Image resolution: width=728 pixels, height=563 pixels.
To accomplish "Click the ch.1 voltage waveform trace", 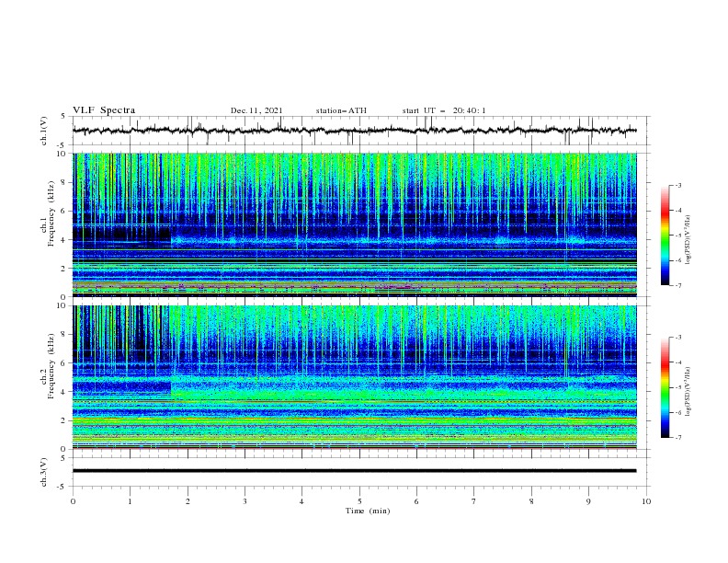I will point(354,131).
